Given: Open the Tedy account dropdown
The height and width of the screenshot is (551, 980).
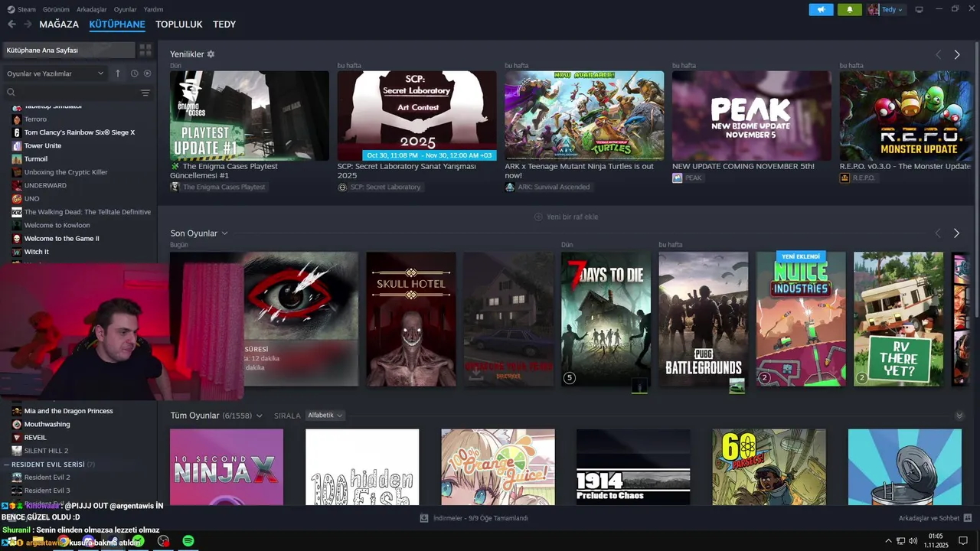Looking at the screenshot, I should tap(886, 10).
